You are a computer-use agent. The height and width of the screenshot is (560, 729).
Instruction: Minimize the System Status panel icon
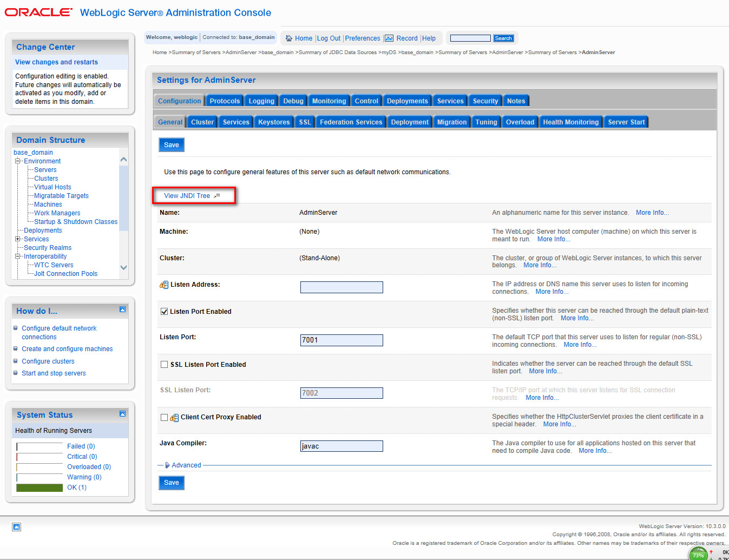(x=122, y=414)
